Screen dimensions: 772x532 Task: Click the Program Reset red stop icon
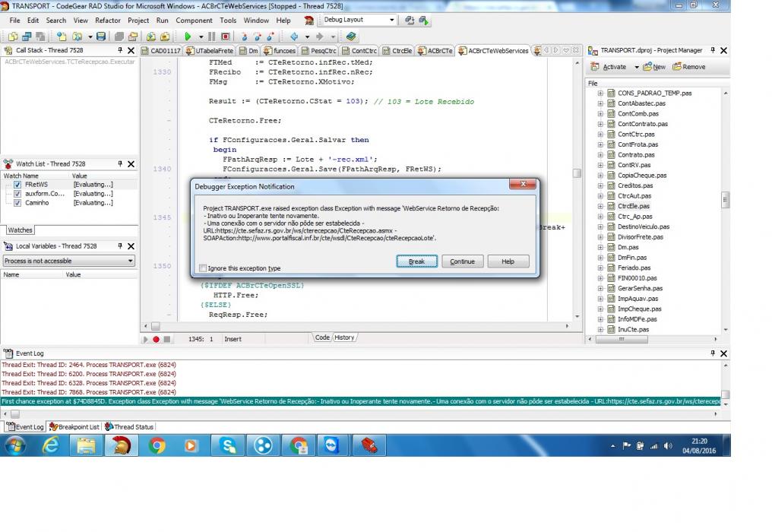[226, 36]
